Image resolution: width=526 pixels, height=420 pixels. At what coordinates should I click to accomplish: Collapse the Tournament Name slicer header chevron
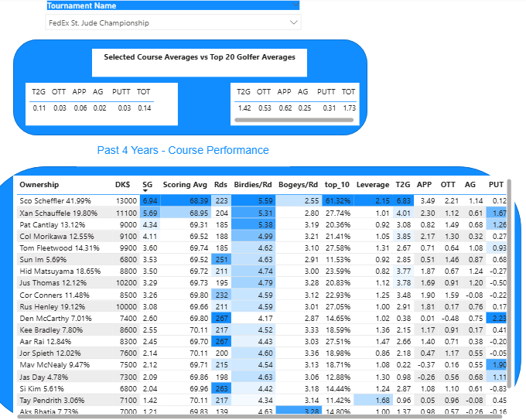coord(295,5)
